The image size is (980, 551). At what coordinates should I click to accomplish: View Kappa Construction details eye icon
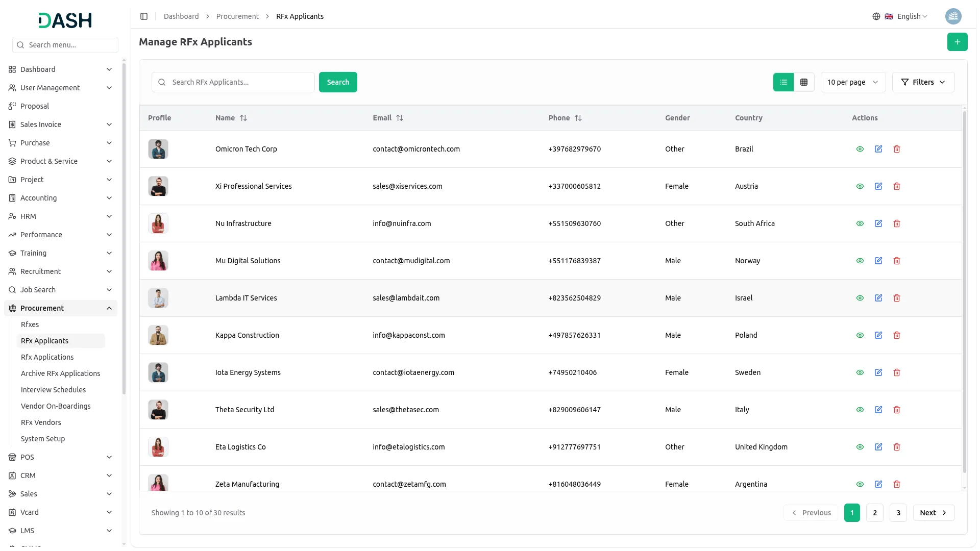pyautogui.click(x=860, y=335)
